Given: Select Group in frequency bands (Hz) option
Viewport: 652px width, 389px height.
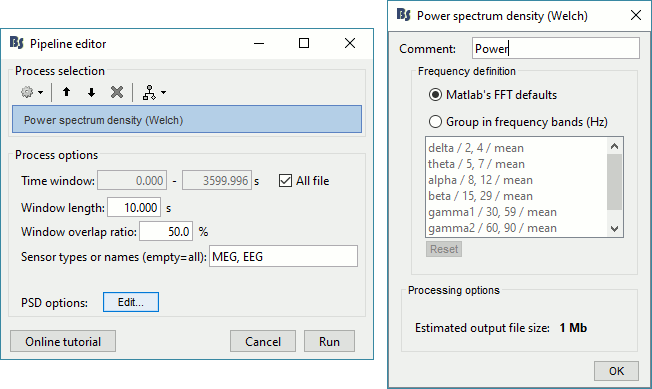Looking at the screenshot, I should 435,122.
